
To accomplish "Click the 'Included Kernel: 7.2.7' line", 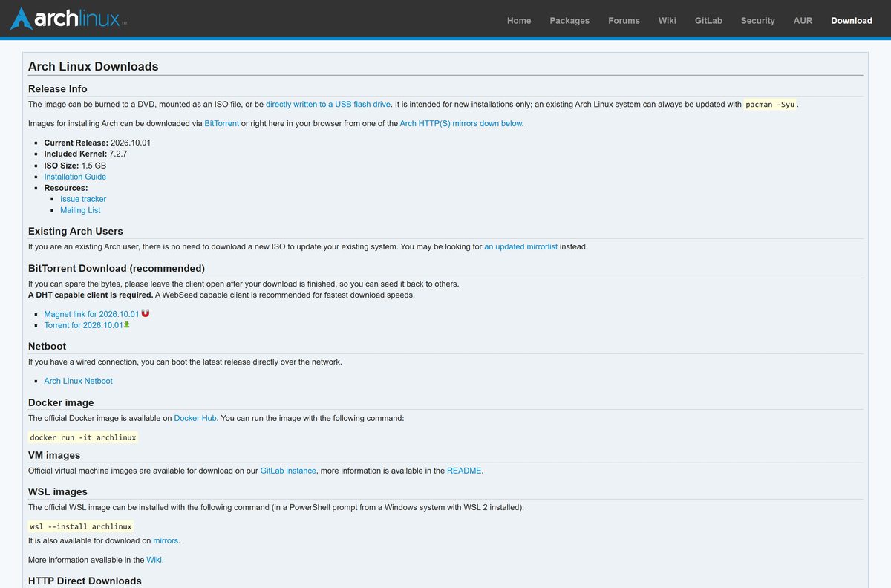I will click(x=85, y=154).
